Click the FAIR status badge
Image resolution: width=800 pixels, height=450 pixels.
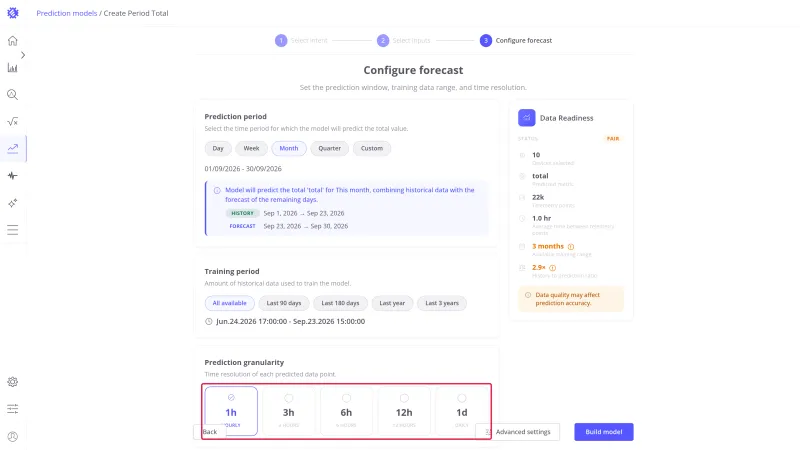pyautogui.click(x=613, y=139)
